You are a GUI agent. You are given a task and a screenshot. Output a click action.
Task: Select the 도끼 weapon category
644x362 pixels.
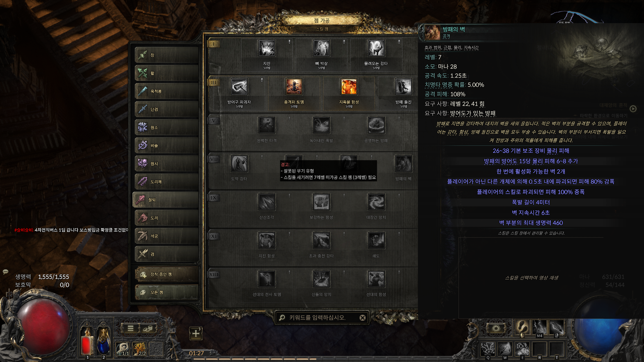click(166, 218)
